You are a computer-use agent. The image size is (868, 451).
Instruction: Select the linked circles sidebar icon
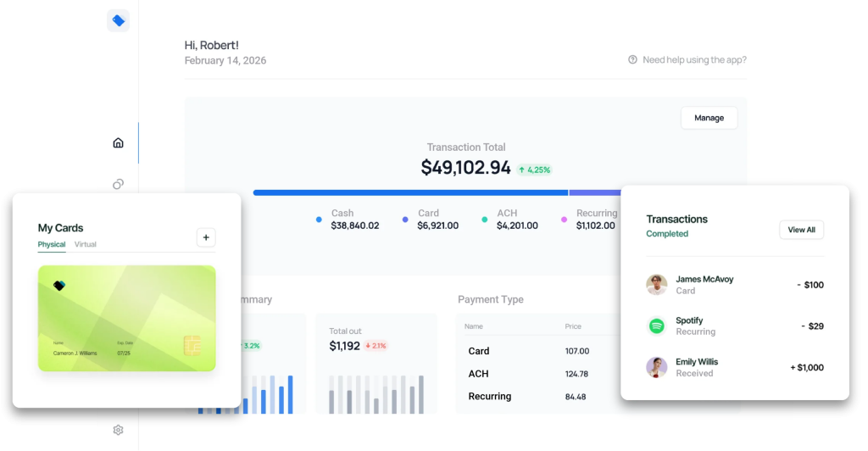coord(118,184)
